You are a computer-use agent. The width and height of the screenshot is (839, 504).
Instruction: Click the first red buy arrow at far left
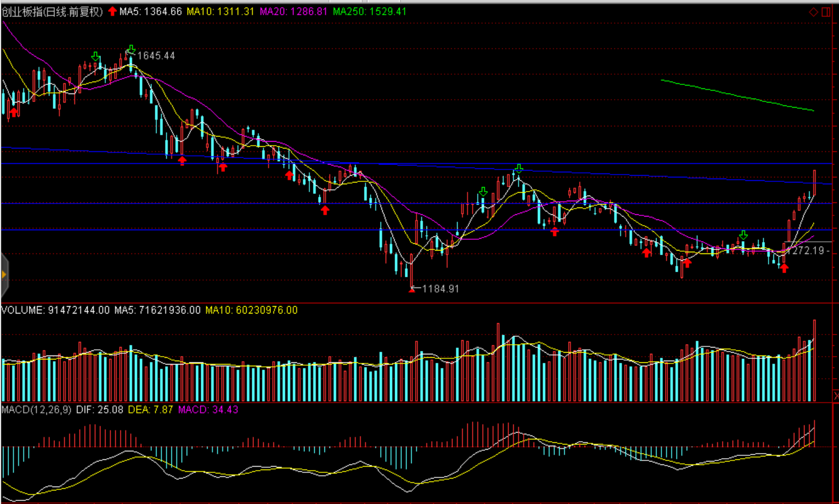point(14,112)
